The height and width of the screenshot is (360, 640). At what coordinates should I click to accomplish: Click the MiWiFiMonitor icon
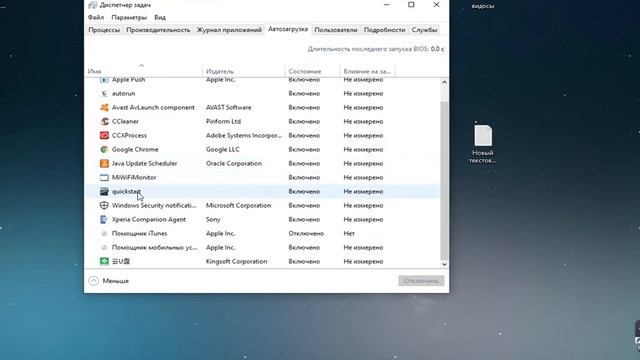[x=104, y=177]
